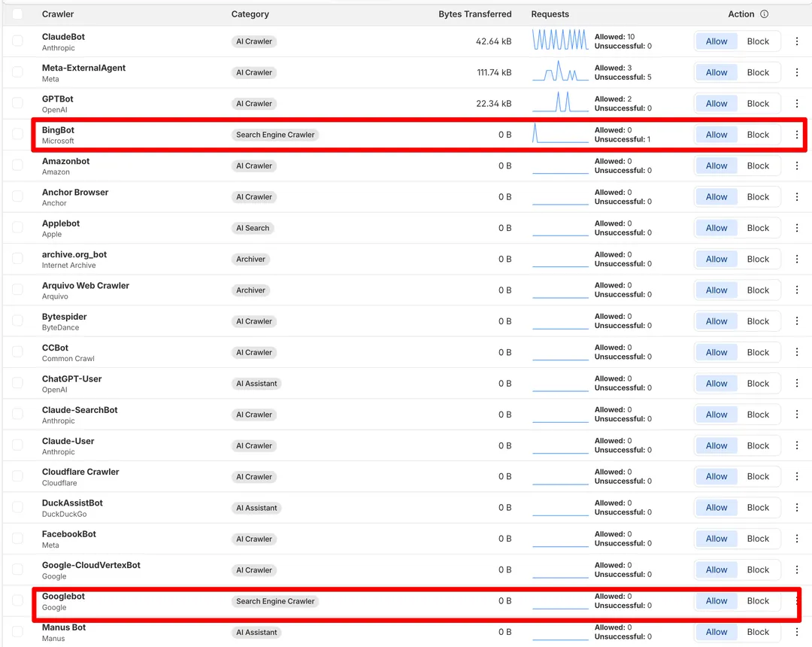Sort by the Crawler column header

click(x=57, y=14)
